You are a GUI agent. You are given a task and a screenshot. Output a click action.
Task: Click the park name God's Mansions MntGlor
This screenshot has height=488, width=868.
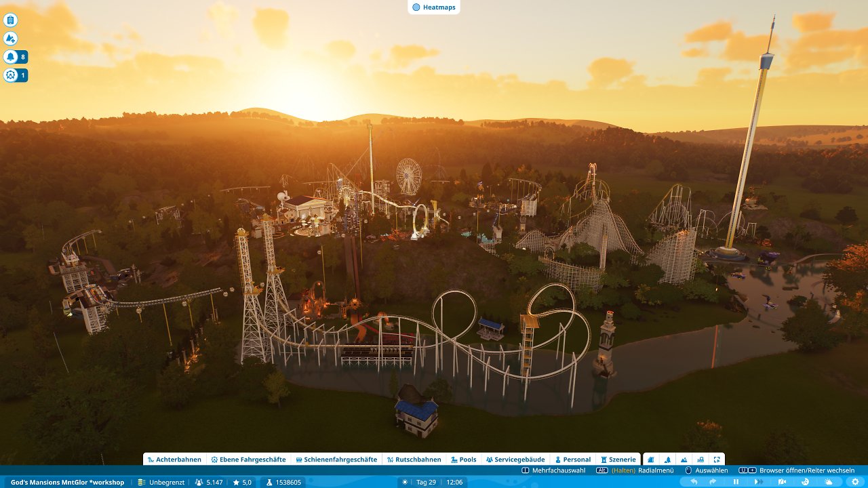67,482
